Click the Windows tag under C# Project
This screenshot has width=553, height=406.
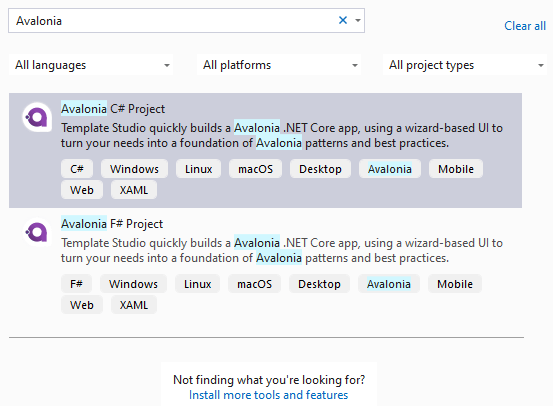coord(134,169)
